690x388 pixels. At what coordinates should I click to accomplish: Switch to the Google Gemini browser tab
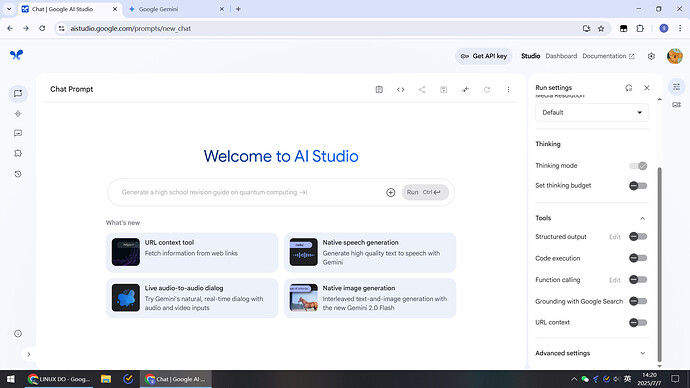[x=175, y=9]
